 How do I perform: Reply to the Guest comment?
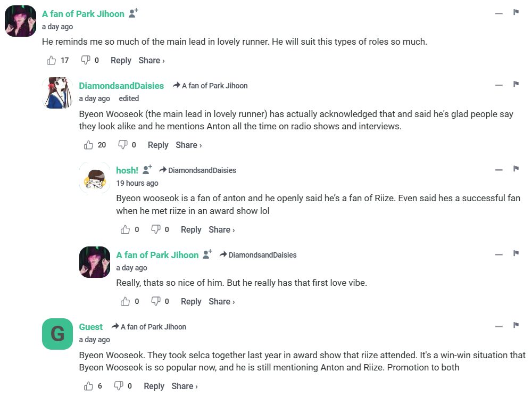click(154, 386)
